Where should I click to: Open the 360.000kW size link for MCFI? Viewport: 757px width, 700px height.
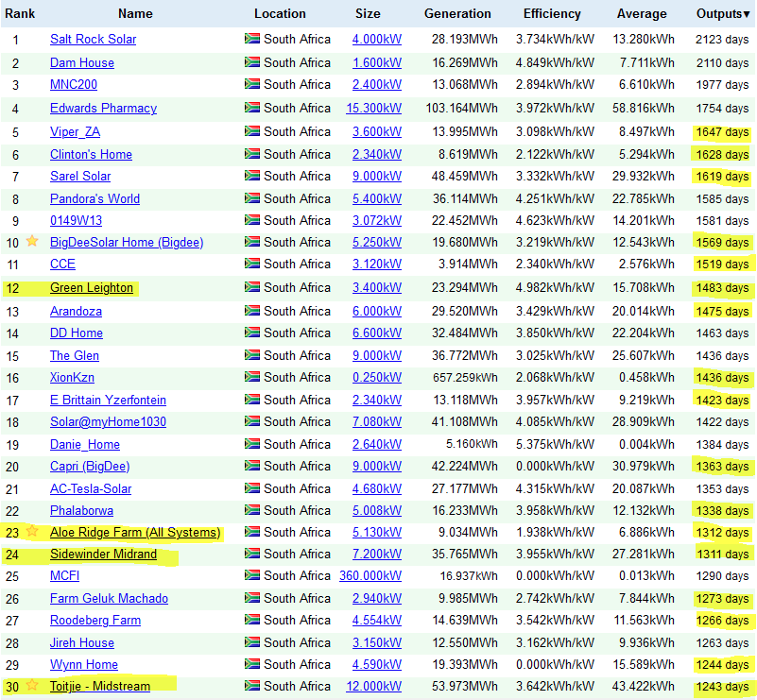(370, 575)
